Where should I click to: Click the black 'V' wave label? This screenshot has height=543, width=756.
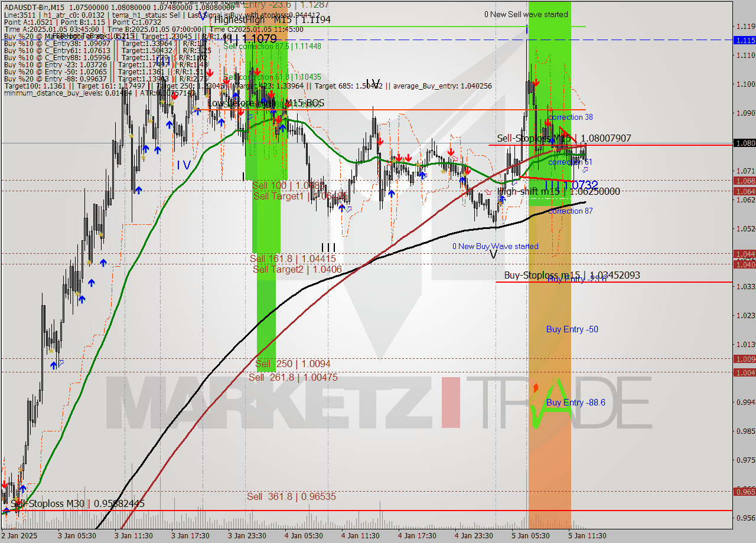(494, 254)
